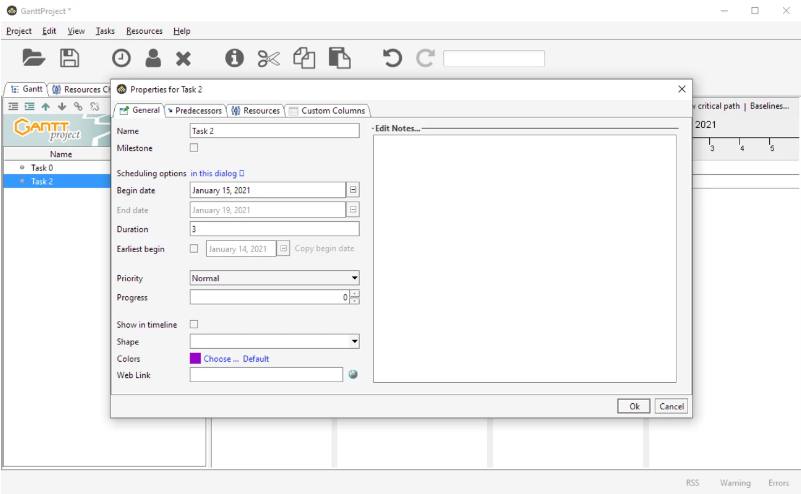Check the Show in timeline box
The image size is (801, 494).
pyautogui.click(x=194, y=324)
